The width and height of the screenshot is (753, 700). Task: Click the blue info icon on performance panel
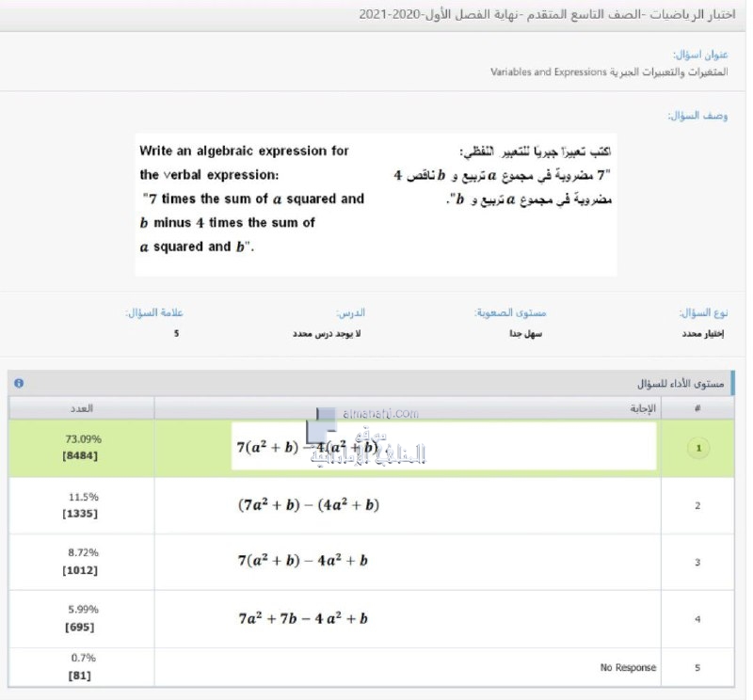[17, 381]
